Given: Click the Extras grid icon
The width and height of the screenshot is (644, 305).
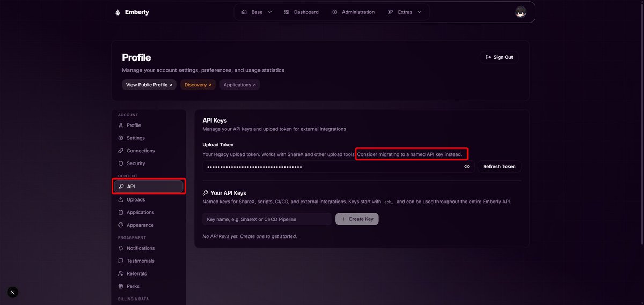Looking at the screenshot, I should [x=391, y=12].
